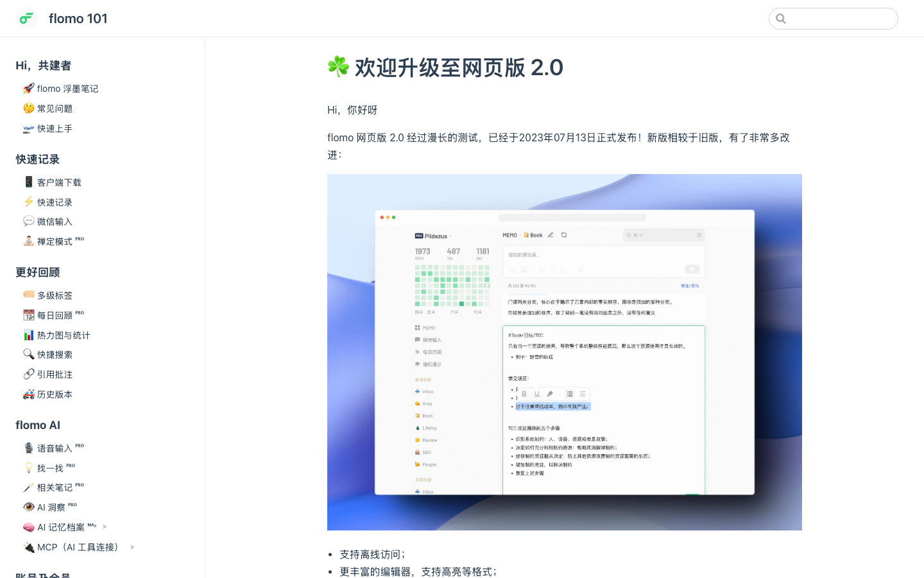Click the label tag icon beside 多级标签
This screenshot has width=924, height=578.
pyautogui.click(x=28, y=295)
